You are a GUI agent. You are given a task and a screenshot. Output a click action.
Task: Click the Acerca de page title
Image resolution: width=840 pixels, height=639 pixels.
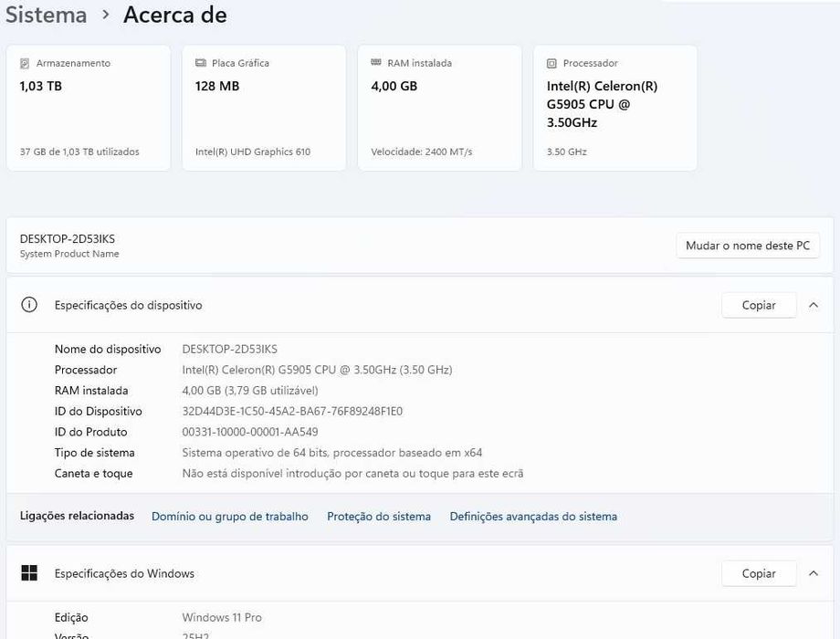175,15
